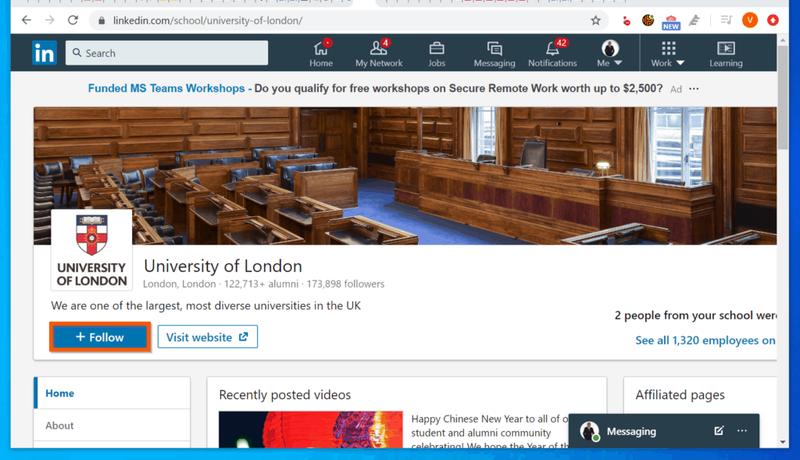Image resolution: width=800 pixels, height=460 pixels.
Task: Select the About tab in sidebar
Action: click(112, 425)
